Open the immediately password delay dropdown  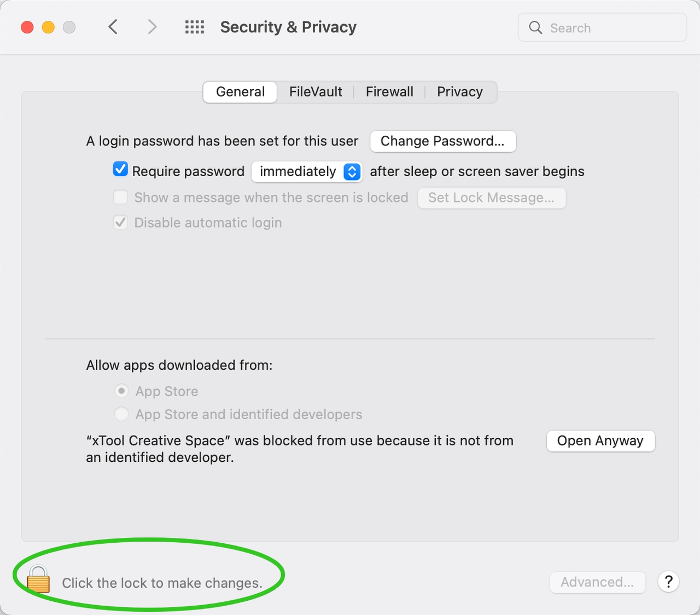(307, 172)
